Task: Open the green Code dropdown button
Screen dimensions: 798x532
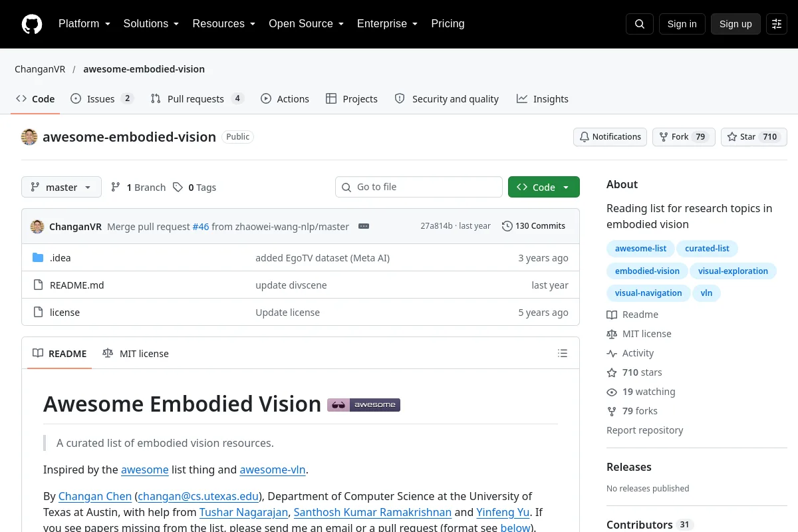Action: pyautogui.click(x=544, y=188)
